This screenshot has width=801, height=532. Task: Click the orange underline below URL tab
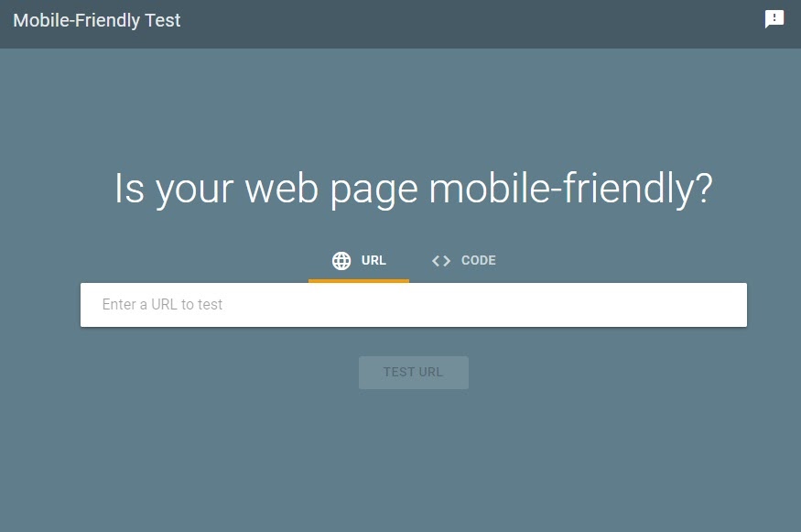point(359,280)
